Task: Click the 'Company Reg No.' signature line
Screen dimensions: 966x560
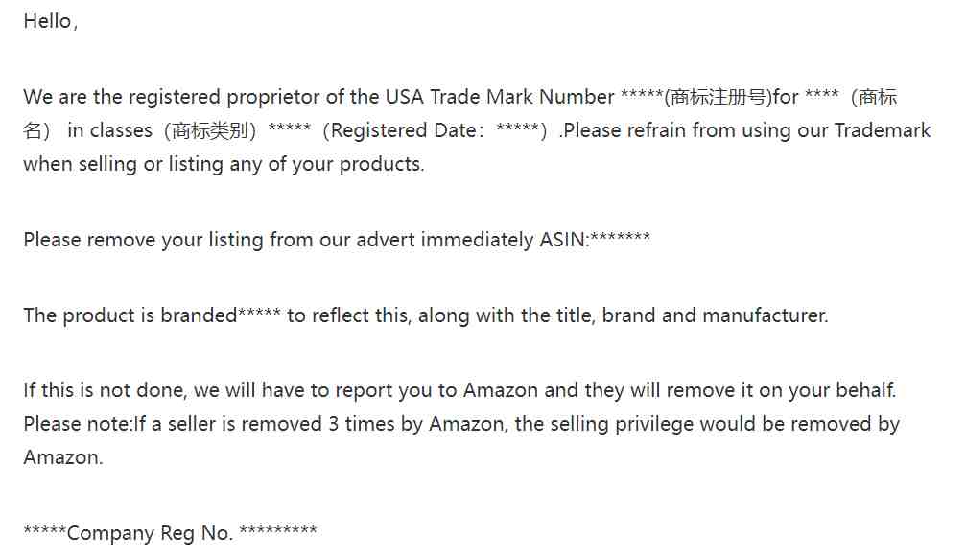Action: (x=170, y=533)
